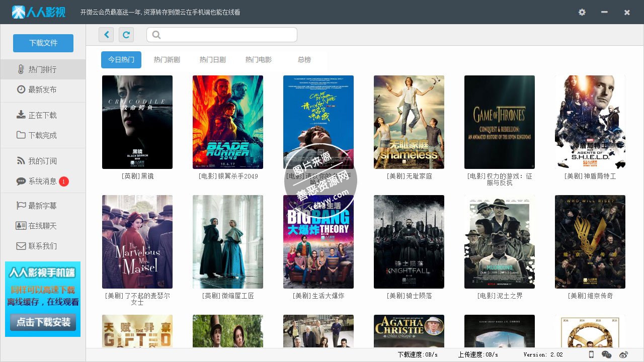644x362 pixels.
Task: Open the Gifted 天赋异禀 poster
Action: pos(137,331)
